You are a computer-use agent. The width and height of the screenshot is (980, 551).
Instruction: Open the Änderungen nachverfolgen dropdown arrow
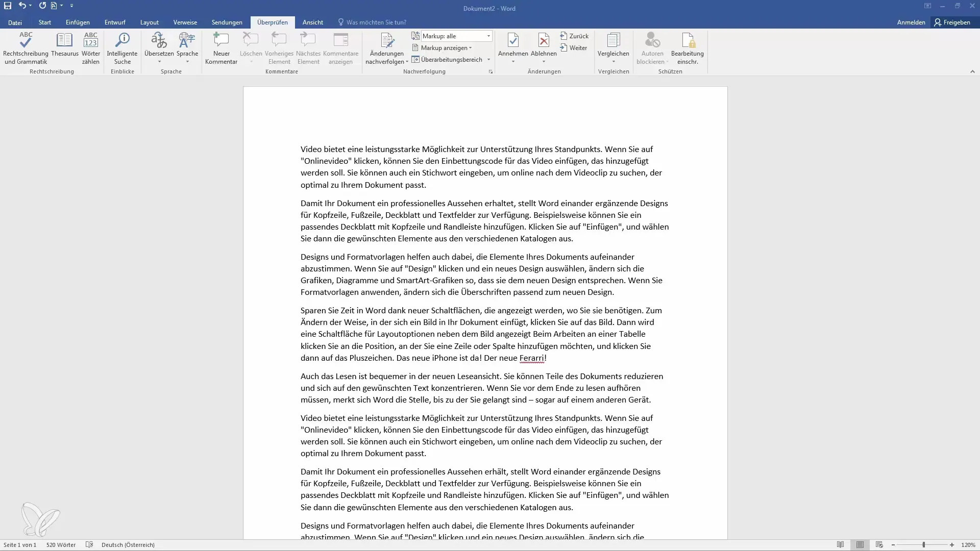[x=407, y=62]
